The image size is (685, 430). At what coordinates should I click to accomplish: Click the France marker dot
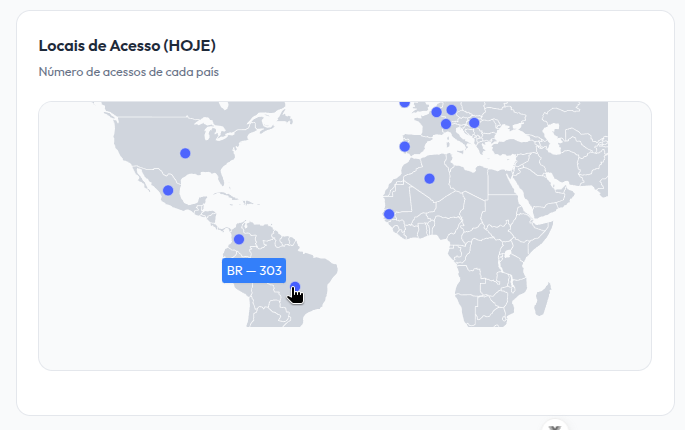[436, 112]
